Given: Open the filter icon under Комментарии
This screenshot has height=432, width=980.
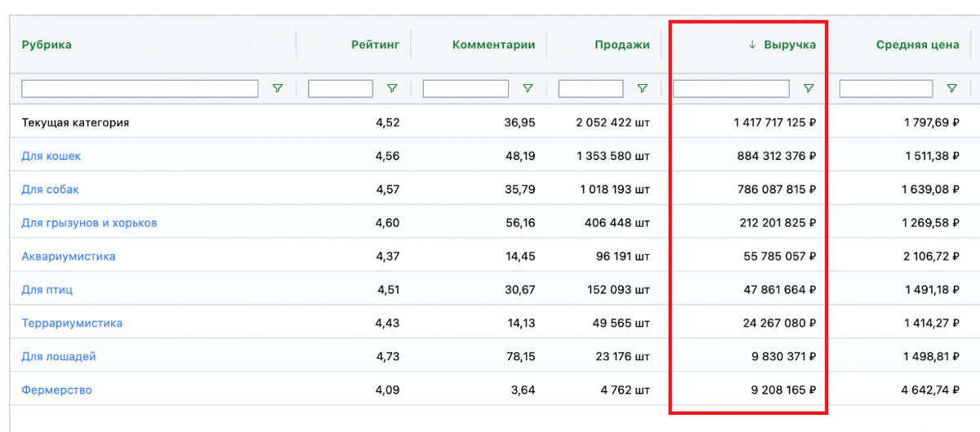Looking at the screenshot, I should pos(528,88).
